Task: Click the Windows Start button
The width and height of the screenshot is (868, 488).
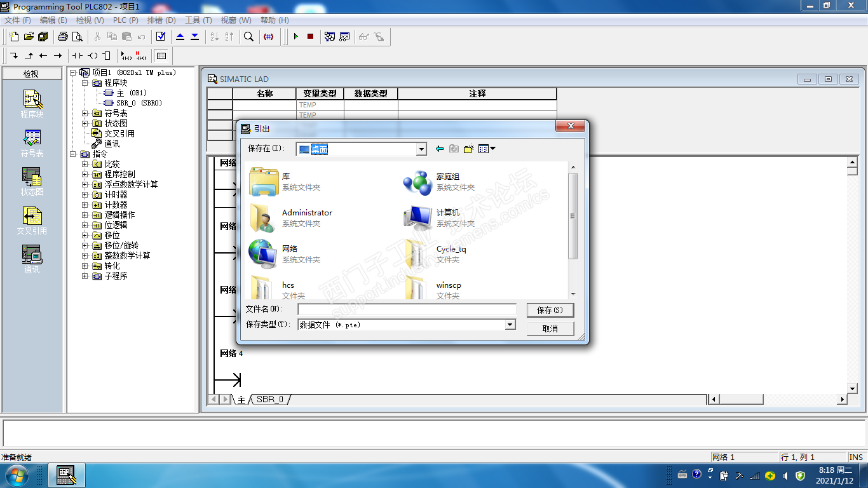Action: point(16,475)
